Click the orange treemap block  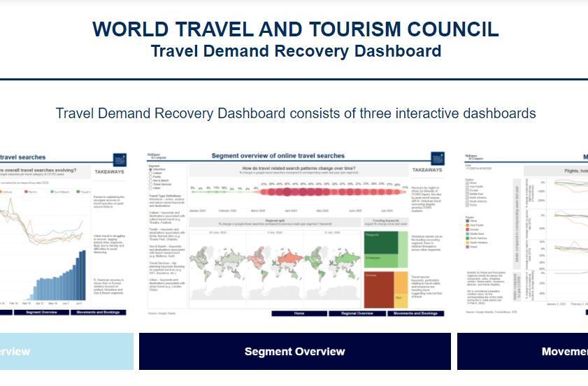[401, 283]
